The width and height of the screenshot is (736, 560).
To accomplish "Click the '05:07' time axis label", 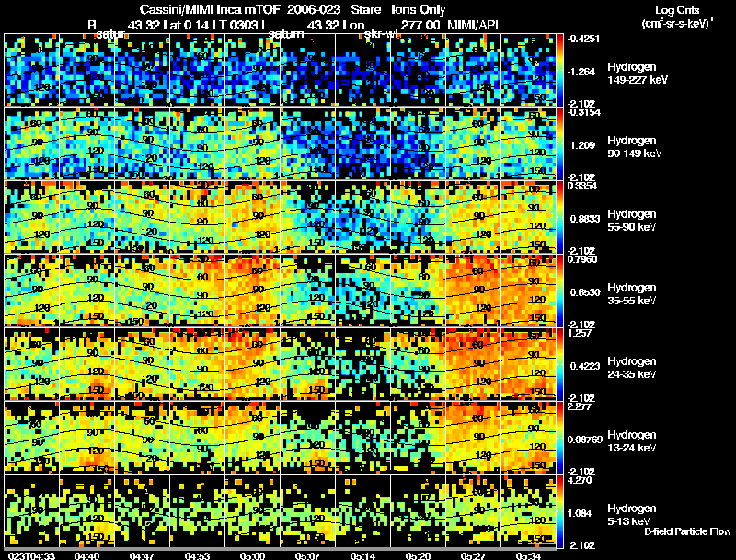I will pos(307,556).
